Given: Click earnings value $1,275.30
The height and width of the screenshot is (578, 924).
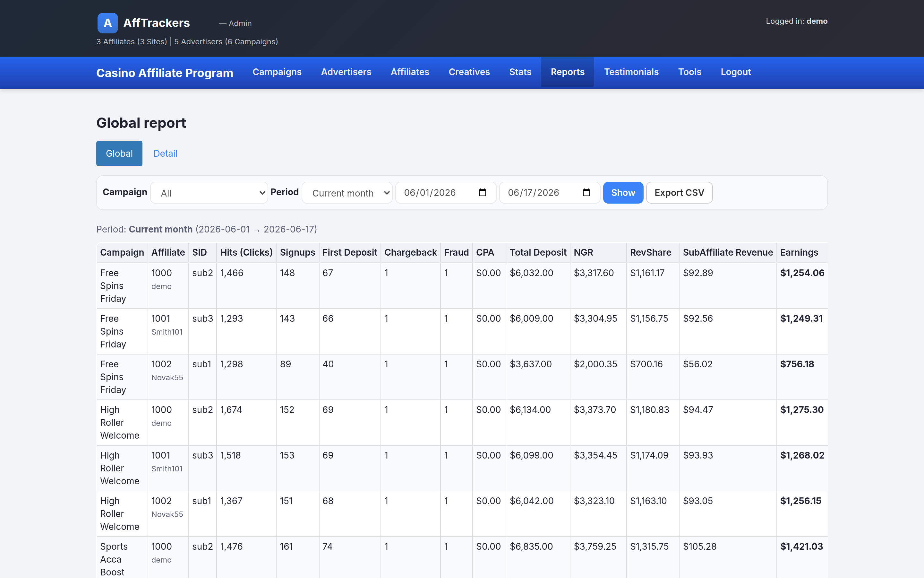Looking at the screenshot, I should coord(802,409).
